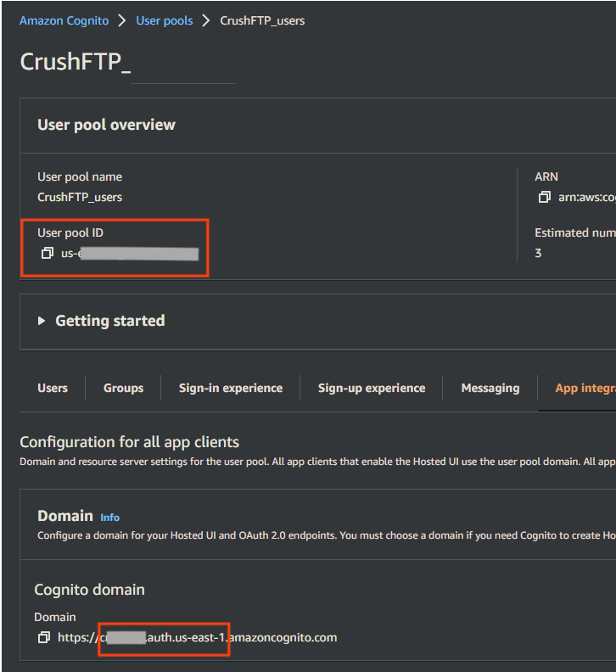
Task: Open the App integration tab
Action: (585, 388)
